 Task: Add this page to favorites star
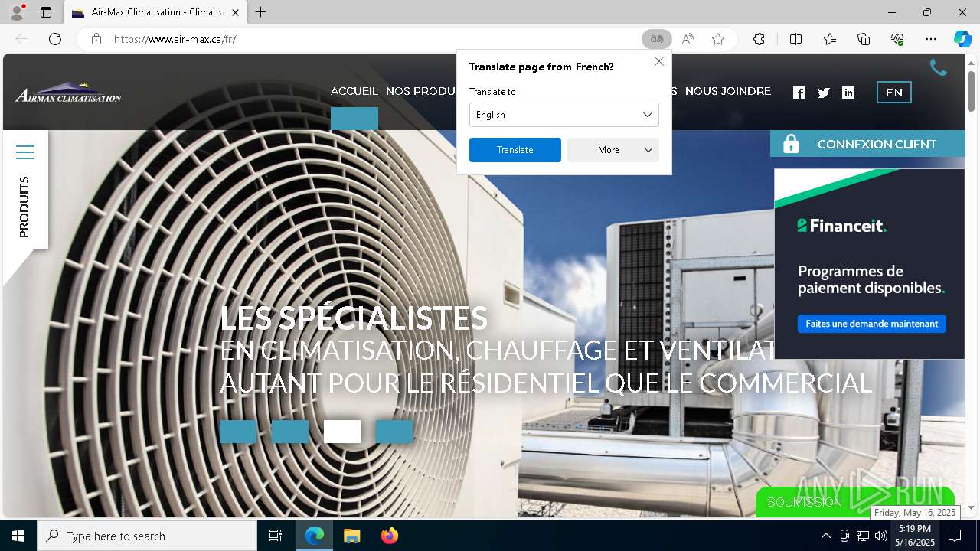click(718, 39)
